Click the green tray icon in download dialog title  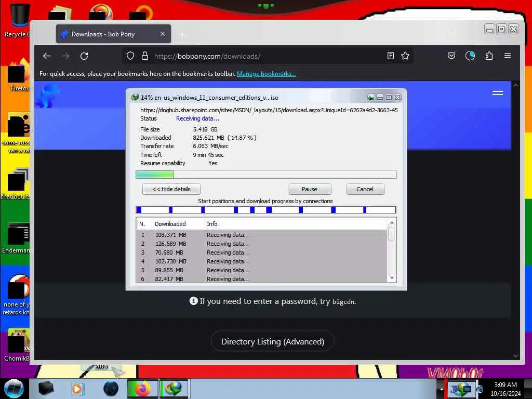coord(371,98)
